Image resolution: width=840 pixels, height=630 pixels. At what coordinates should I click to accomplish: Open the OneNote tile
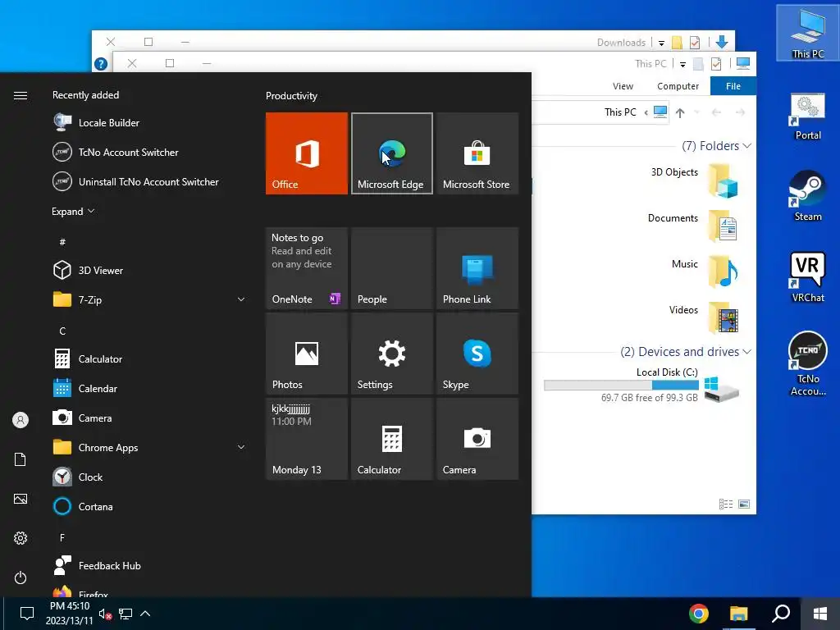click(307, 268)
